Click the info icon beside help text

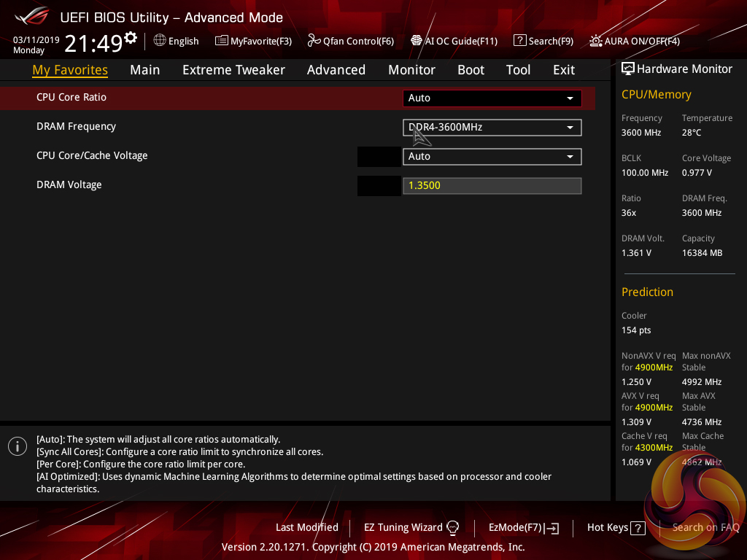point(18,446)
